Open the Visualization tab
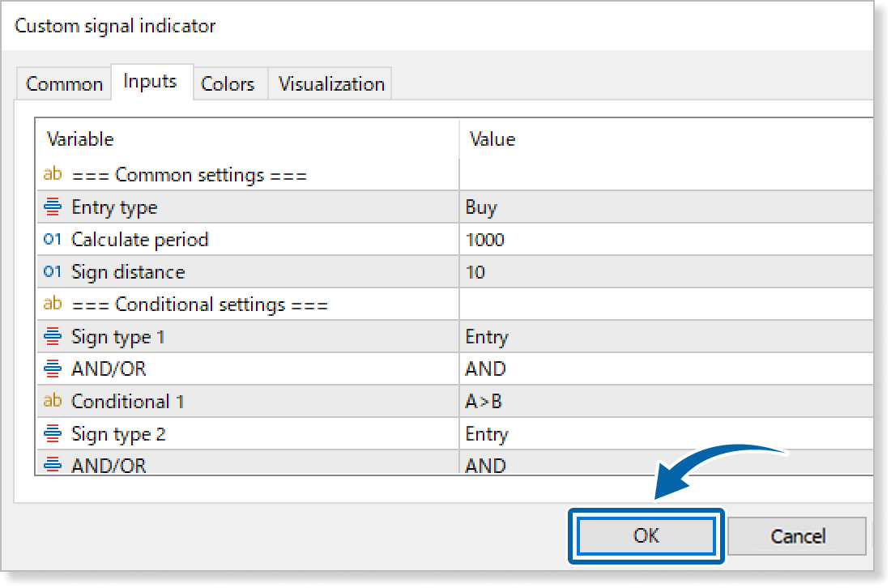 tap(329, 83)
